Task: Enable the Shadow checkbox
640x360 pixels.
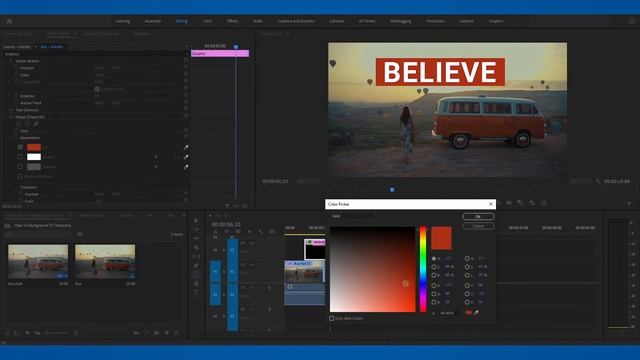Action: [x=20, y=167]
